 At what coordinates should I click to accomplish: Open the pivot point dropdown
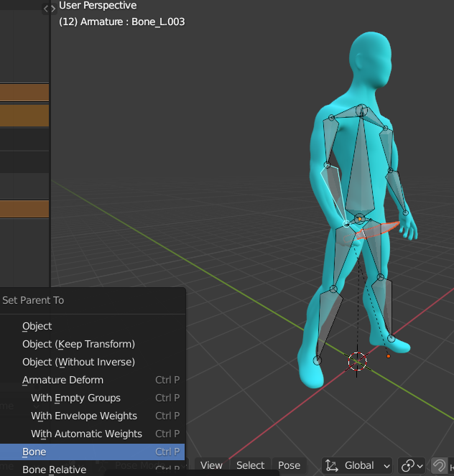pos(412,465)
